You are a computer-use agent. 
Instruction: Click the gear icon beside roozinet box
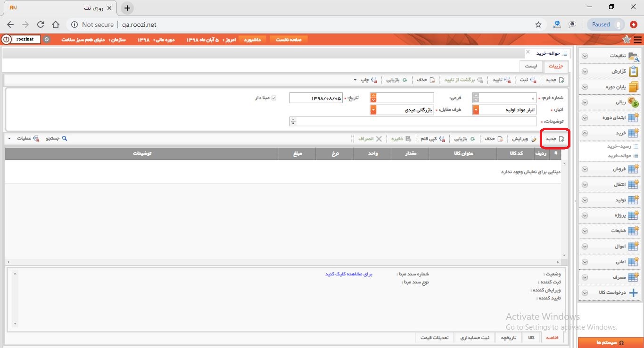tap(46, 40)
